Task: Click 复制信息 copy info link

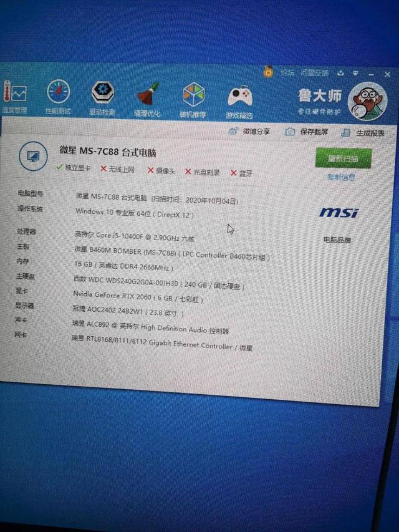Action: point(341,178)
